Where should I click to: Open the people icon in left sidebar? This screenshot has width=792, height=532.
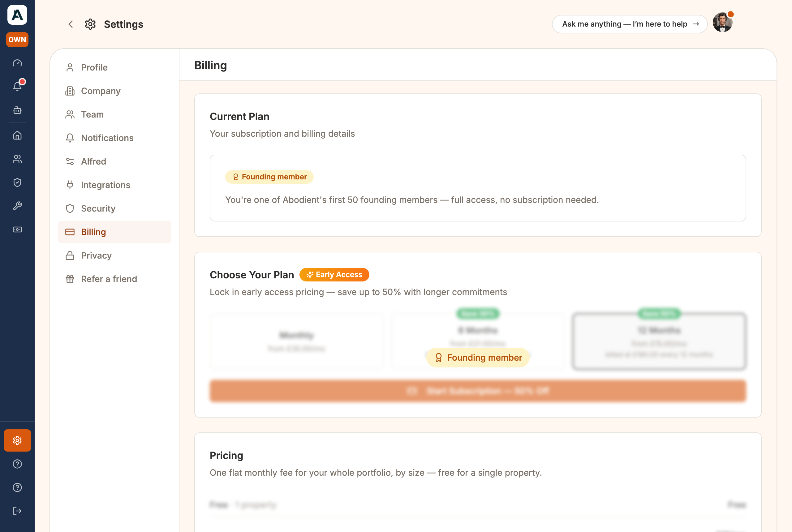[17, 159]
